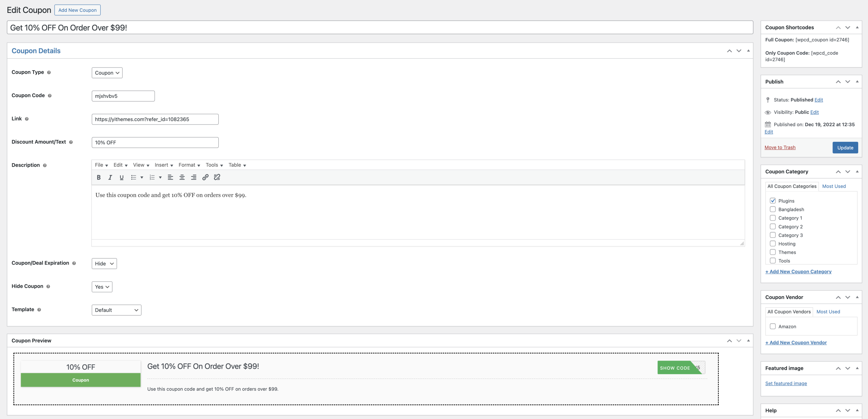Click into the Discount Amount/Text field
The image size is (868, 419).
pyautogui.click(x=155, y=142)
